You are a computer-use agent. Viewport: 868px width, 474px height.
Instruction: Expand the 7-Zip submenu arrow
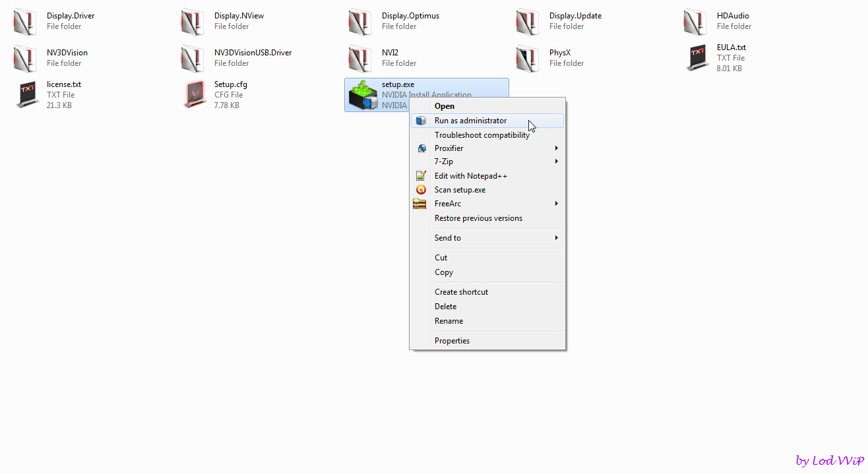(x=557, y=162)
